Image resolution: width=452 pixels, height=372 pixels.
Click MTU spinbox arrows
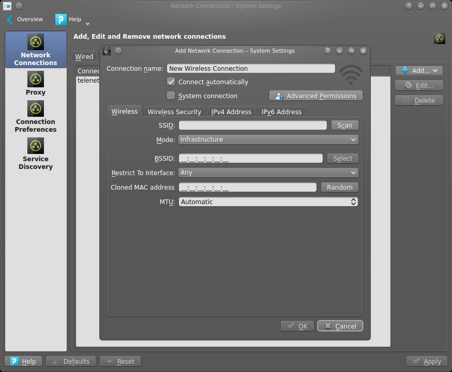(353, 202)
